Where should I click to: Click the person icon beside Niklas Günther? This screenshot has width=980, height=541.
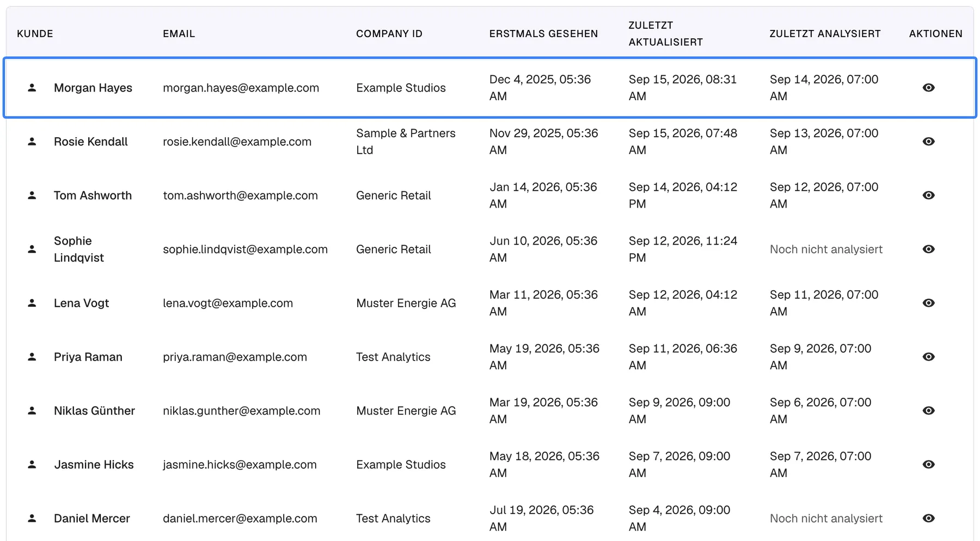point(32,411)
